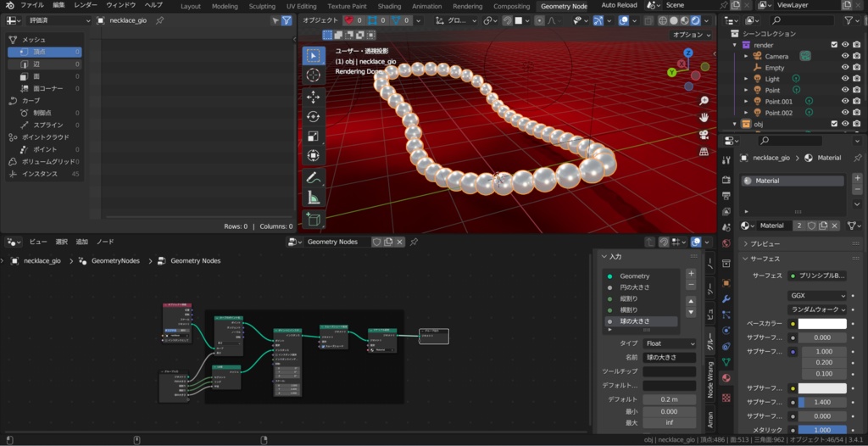The width and height of the screenshot is (868, 446).
Task: Open the Float type dropdown
Action: click(669, 343)
